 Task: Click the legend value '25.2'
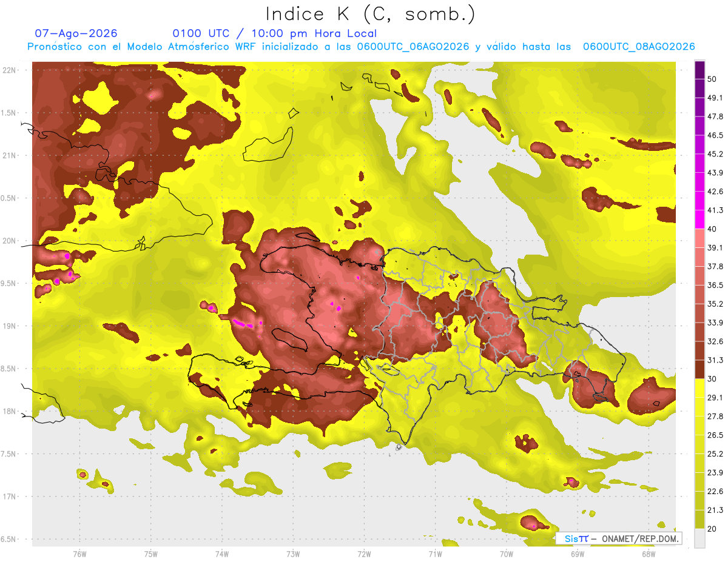tap(715, 454)
